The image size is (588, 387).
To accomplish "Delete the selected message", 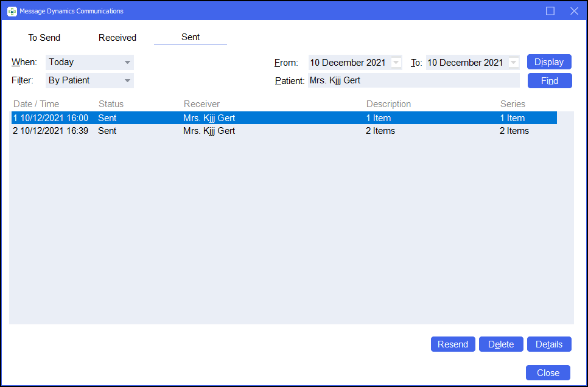I will 501,344.
